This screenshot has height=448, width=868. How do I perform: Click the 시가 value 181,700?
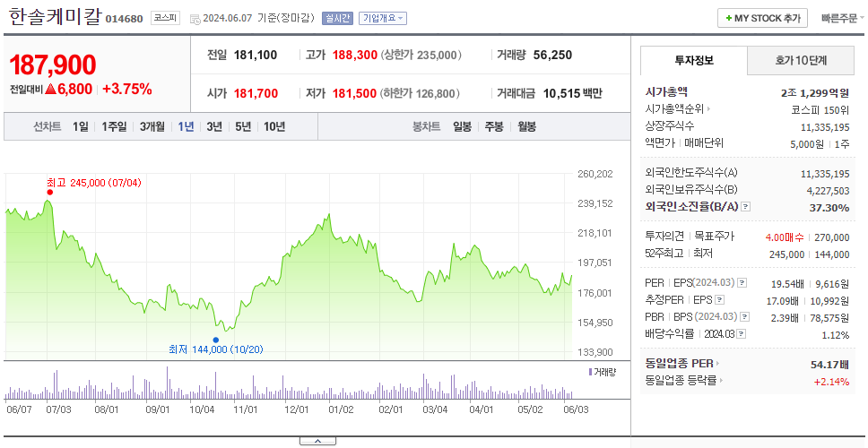click(256, 93)
